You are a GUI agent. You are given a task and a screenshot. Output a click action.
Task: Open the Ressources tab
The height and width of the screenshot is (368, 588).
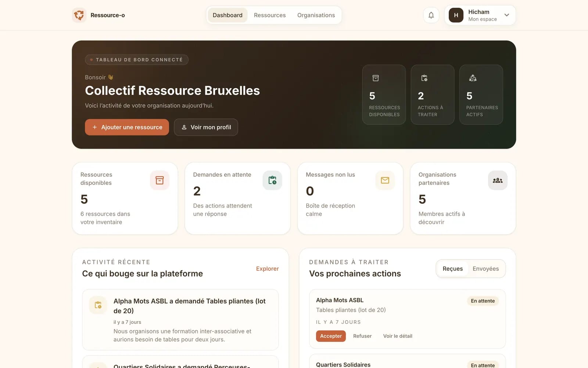[270, 15]
